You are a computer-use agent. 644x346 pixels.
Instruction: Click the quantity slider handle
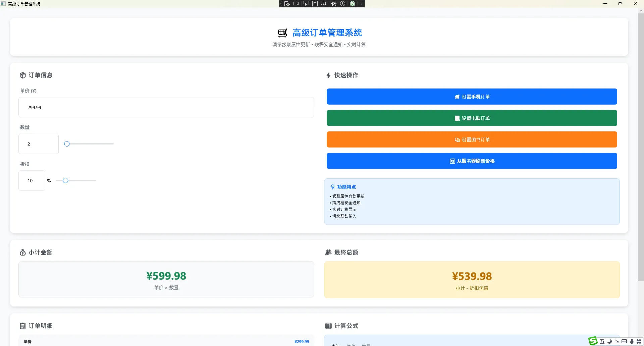(67, 144)
